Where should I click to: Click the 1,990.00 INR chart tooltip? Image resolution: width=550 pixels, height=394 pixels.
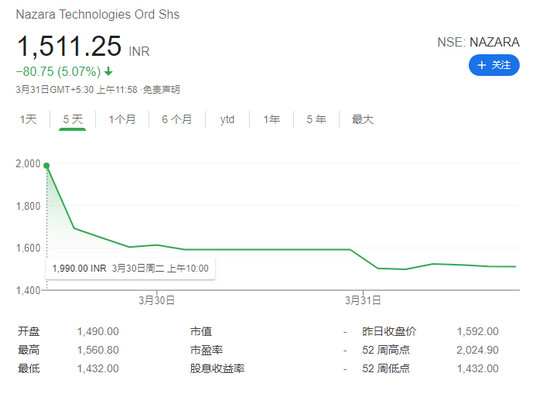pyautogui.click(x=130, y=269)
